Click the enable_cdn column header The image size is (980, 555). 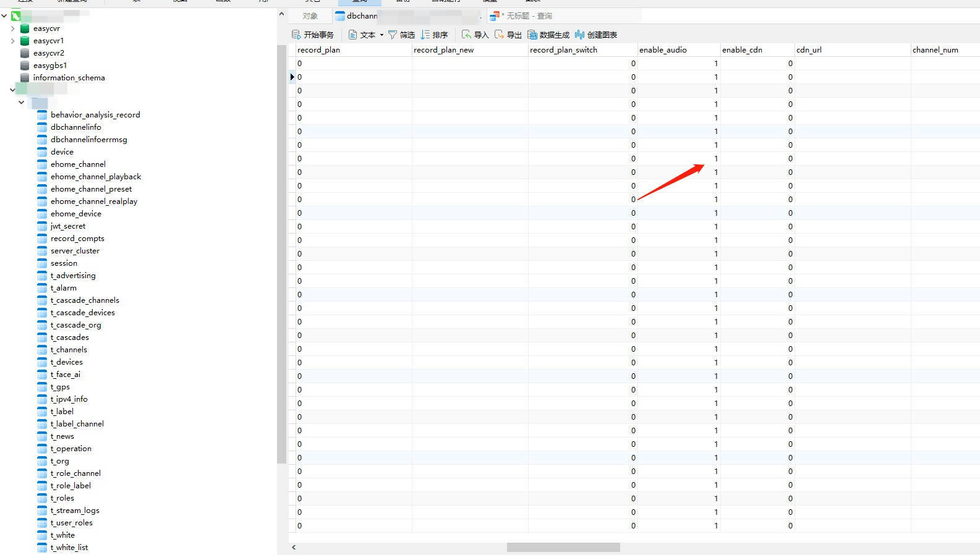click(757, 50)
